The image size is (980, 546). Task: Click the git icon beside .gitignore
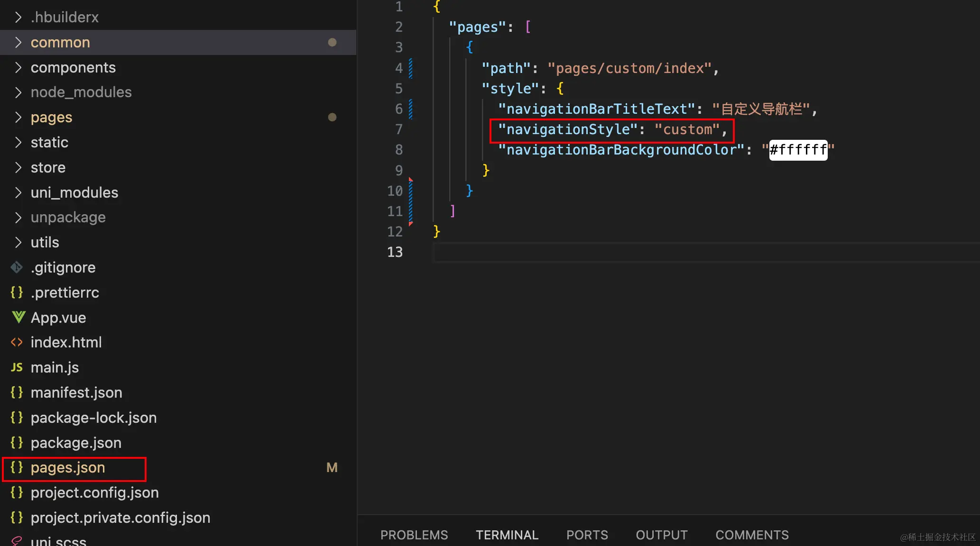[x=17, y=267]
